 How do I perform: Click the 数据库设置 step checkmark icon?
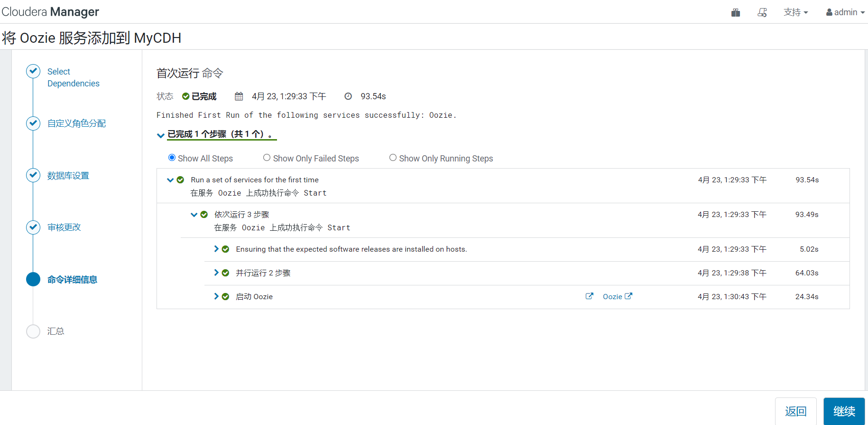33,175
